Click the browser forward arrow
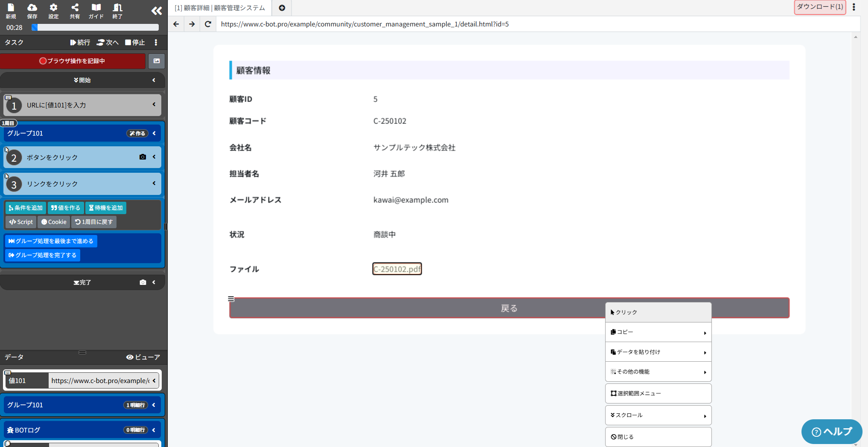Image resolution: width=868 pixels, height=447 pixels. [192, 24]
